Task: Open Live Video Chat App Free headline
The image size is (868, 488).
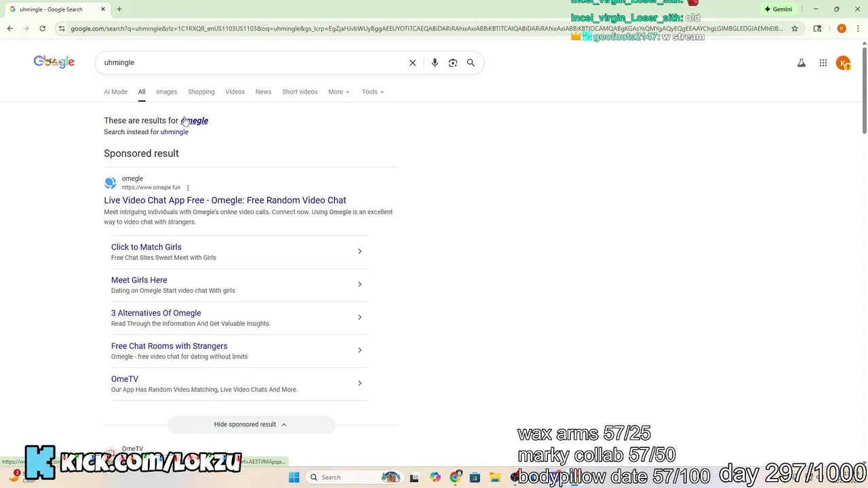Action: pyautogui.click(x=225, y=200)
